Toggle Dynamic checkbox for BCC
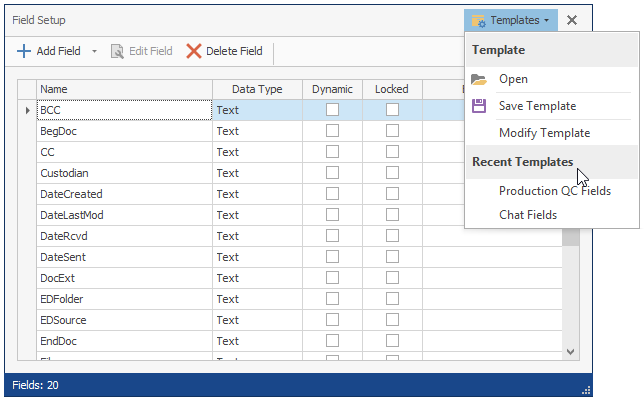The width and height of the screenshot is (644, 400). (x=332, y=110)
